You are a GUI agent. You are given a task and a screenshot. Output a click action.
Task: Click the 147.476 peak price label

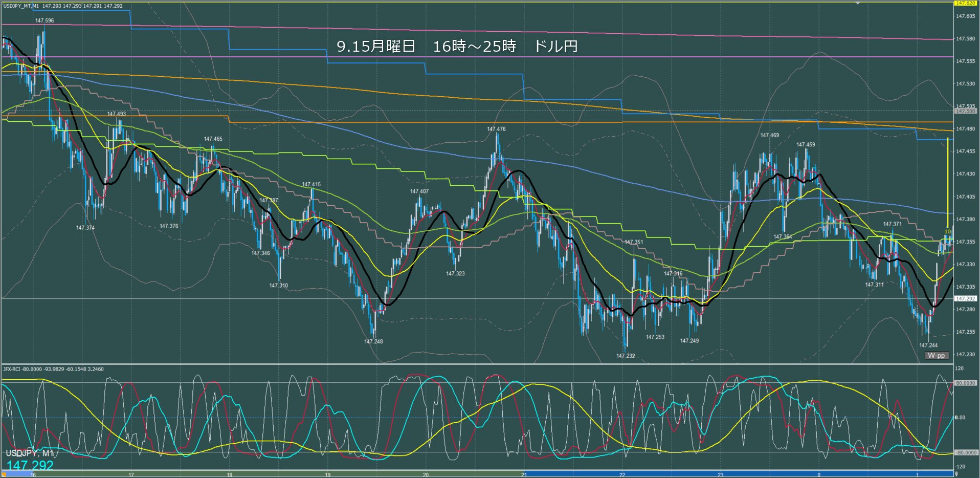(496, 129)
